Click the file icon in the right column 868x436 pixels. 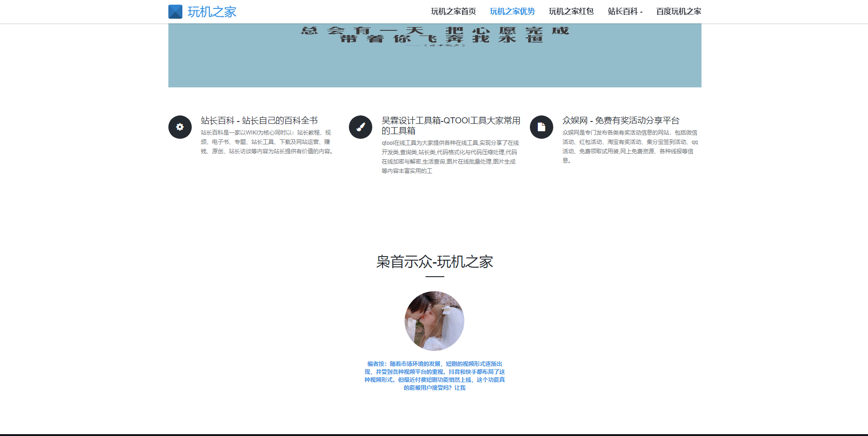(x=542, y=127)
